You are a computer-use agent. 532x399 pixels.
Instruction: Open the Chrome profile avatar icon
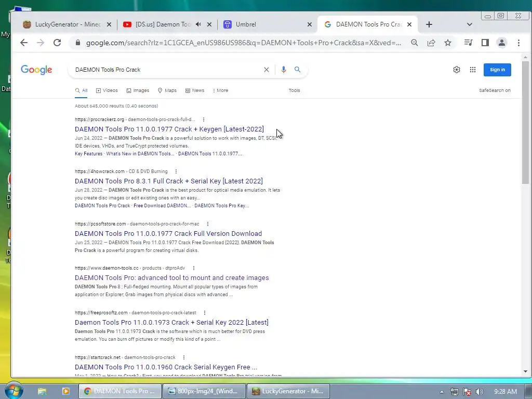click(502, 43)
